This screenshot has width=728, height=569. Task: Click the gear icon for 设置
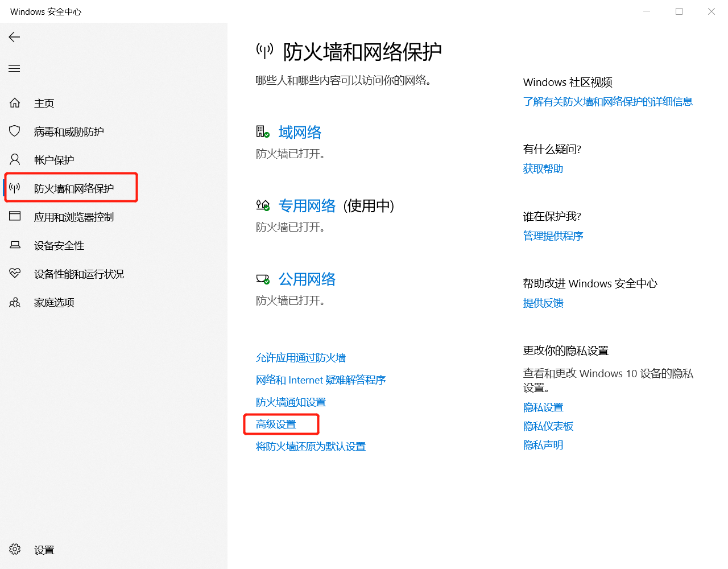tap(15, 549)
